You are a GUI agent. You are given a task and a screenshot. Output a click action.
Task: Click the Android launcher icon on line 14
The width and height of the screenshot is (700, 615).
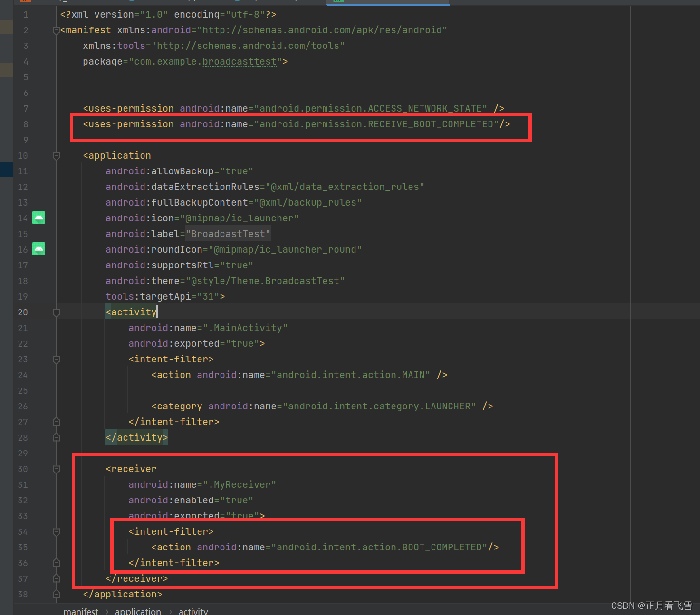[x=38, y=218]
